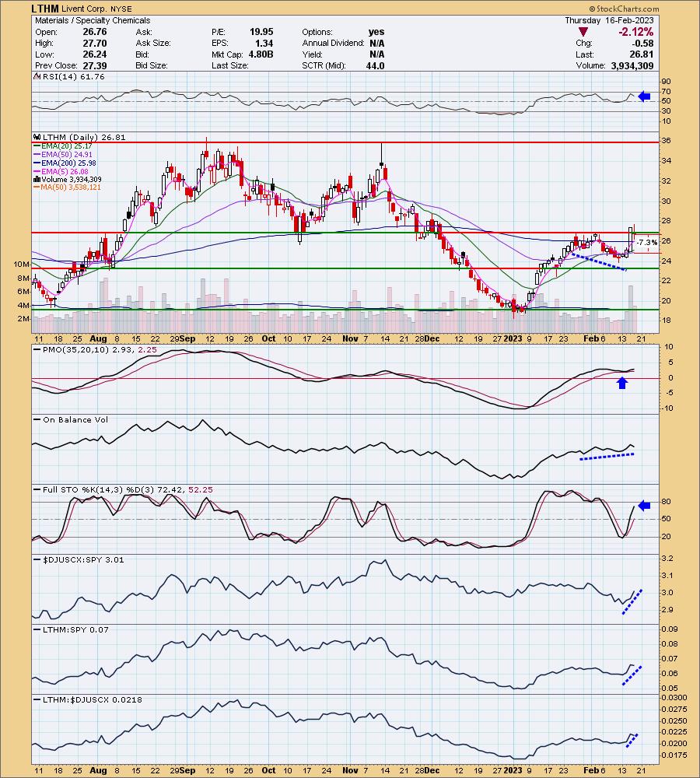Click the Yield label
This screenshot has width=700, height=778.
point(312,54)
